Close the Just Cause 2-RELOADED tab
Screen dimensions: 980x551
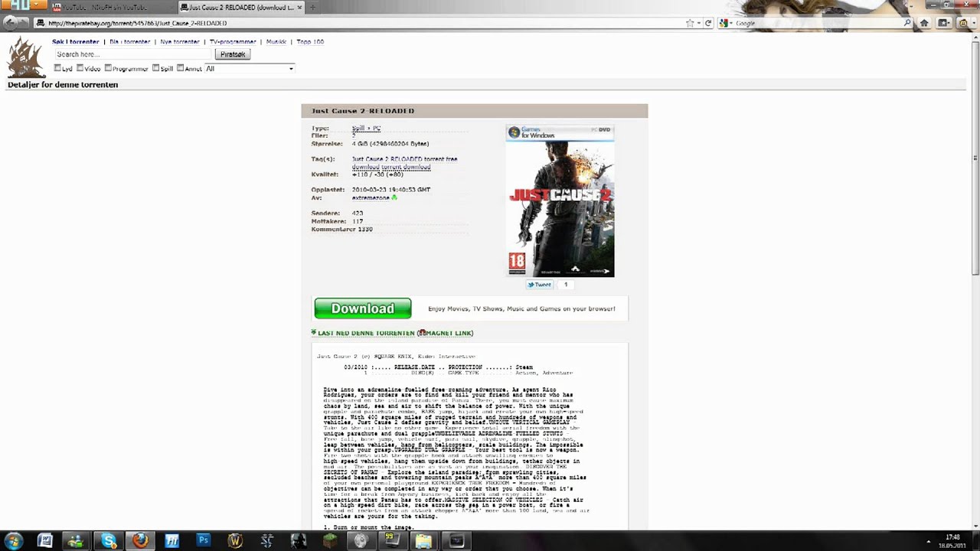[299, 7]
